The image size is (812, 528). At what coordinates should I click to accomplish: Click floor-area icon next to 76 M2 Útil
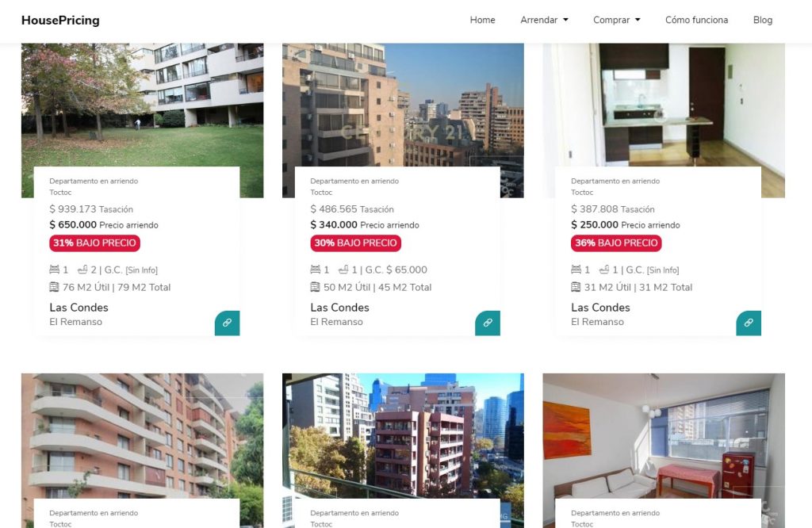[x=55, y=287]
